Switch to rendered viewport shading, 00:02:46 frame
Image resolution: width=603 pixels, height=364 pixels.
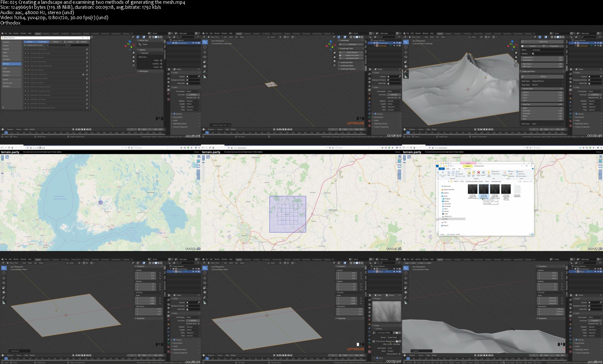[x=563, y=37]
